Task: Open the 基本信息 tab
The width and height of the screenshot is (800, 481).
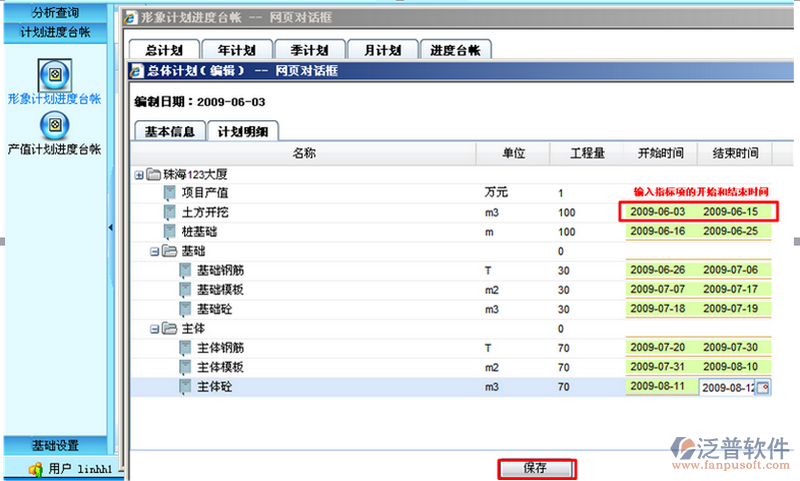Action: tap(170, 132)
